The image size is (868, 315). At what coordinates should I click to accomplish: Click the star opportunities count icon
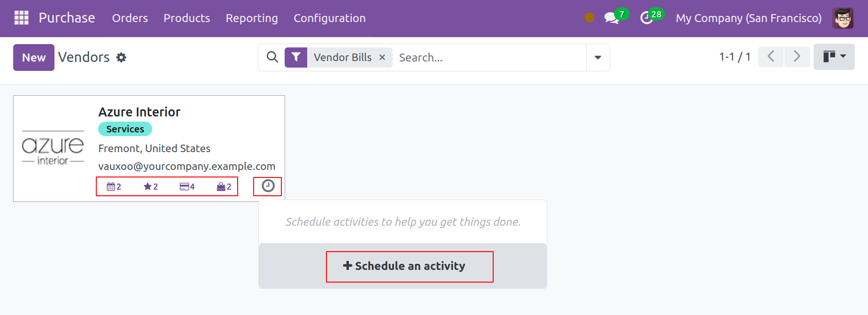point(150,186)
